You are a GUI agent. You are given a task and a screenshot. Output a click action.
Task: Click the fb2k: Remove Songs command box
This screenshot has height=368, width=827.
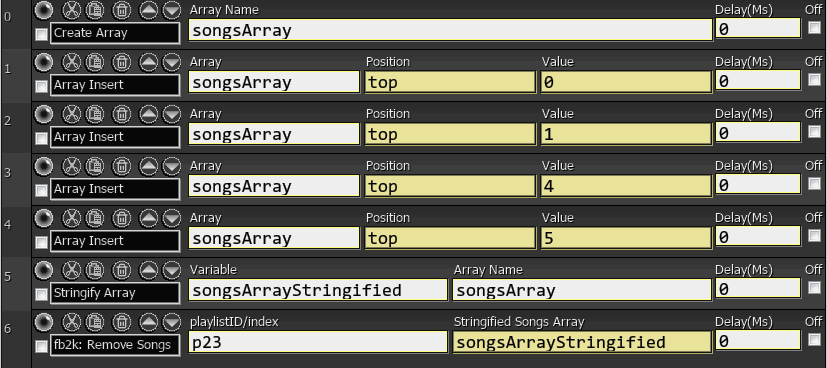point(115,345)
